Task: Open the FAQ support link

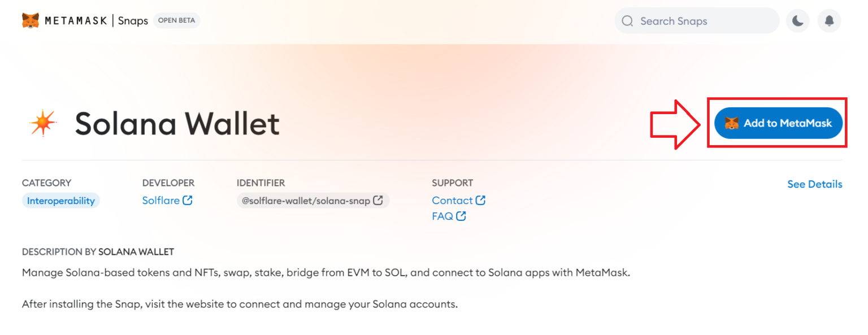Action: click(441, 216)
